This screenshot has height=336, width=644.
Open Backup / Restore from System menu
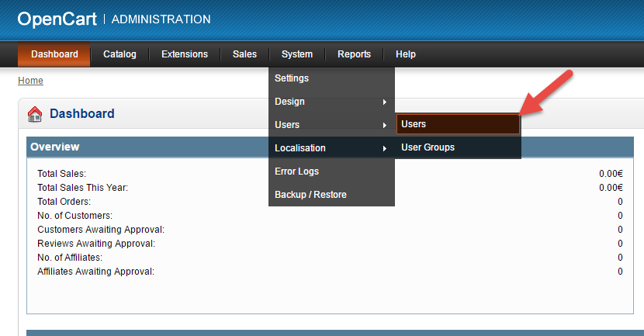[x=331, y=195]
